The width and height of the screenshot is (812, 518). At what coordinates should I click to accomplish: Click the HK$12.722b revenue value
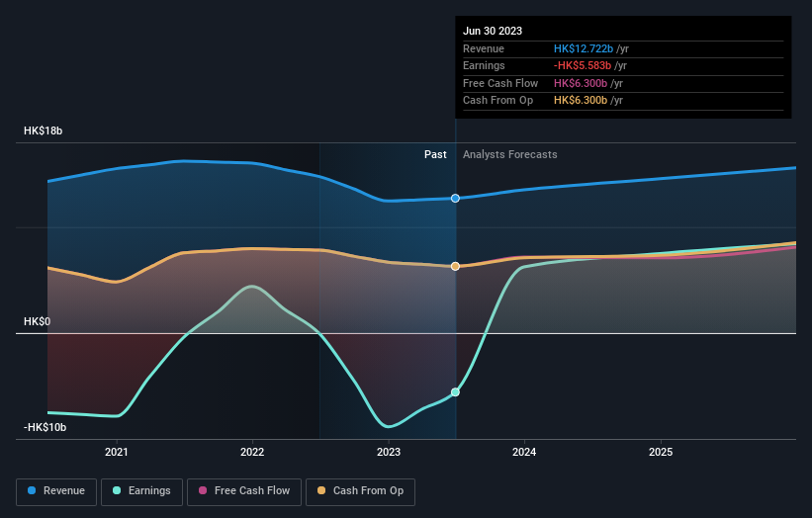pos(584,48)
